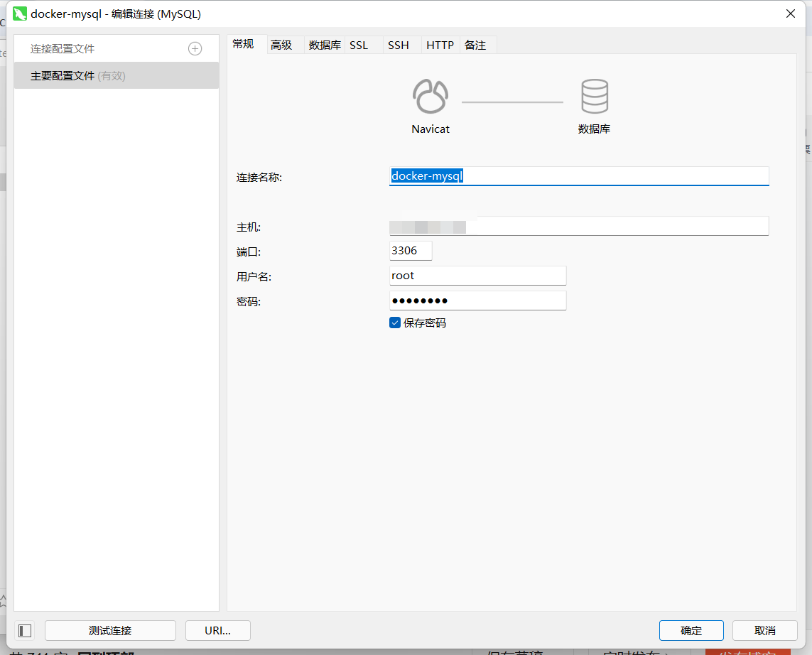Click the 端口 field showing 3306
Image resolution: width=812 pixels, height=655 pixels.
click(411, 251)
